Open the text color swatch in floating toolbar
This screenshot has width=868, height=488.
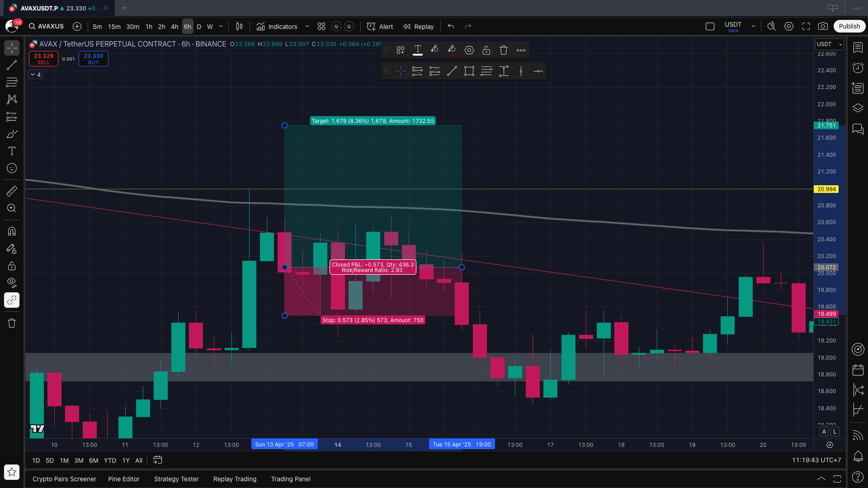click(x=418, y=50)
